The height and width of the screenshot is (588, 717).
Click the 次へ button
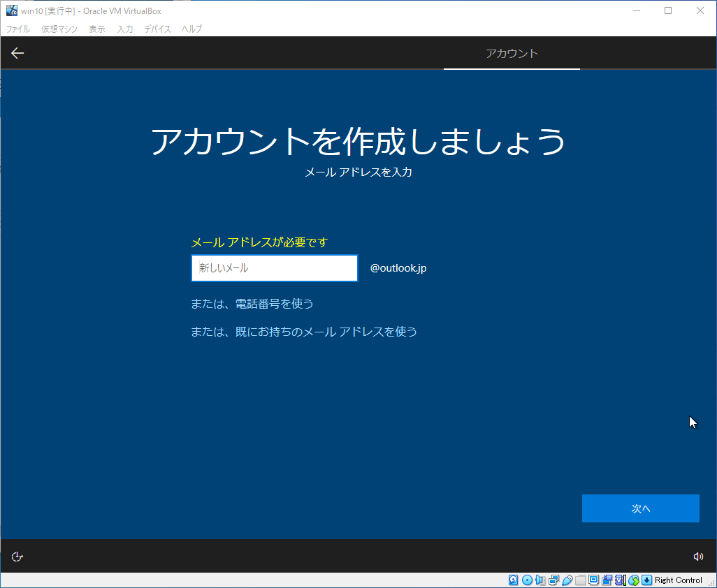click(640, 508)
